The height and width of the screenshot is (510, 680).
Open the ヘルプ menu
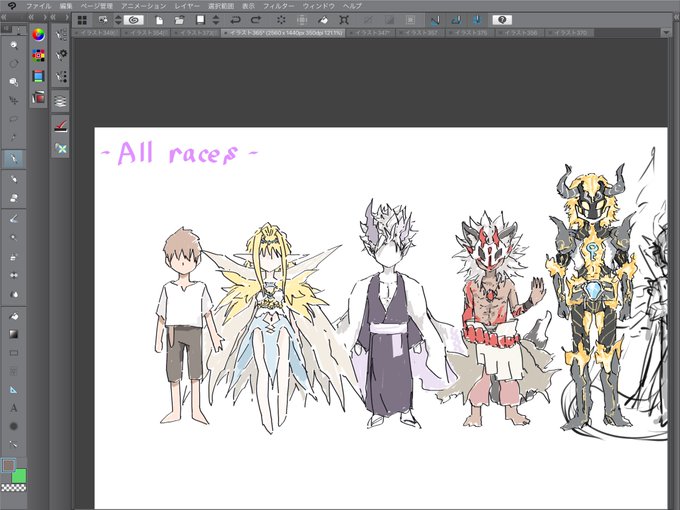point(352,6)
